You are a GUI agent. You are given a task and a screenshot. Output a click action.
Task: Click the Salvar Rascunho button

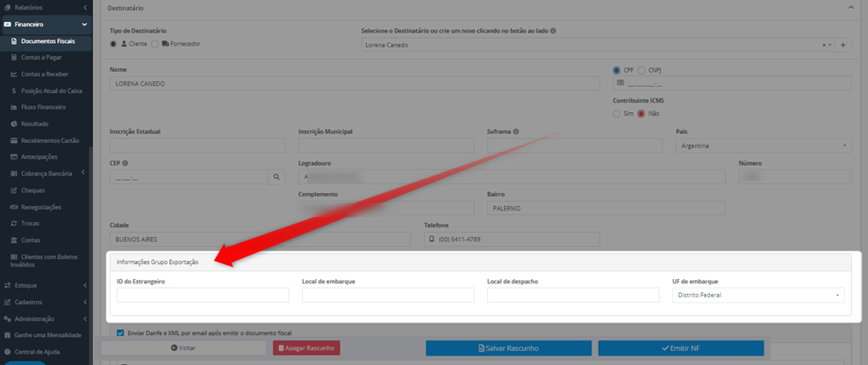508,348
